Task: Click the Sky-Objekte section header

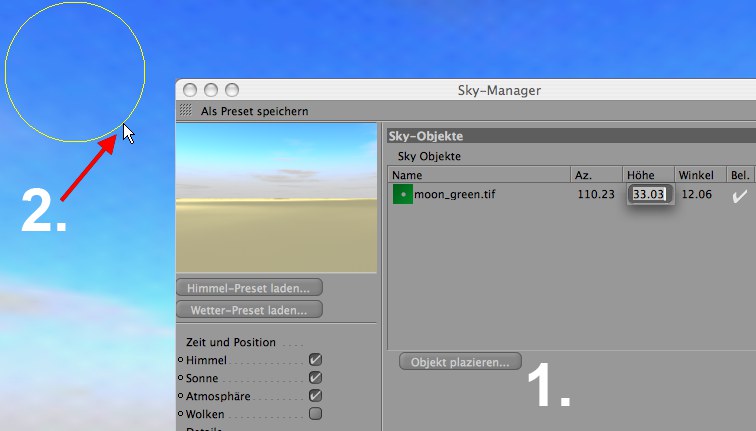Action: click(x=571, y=136)
